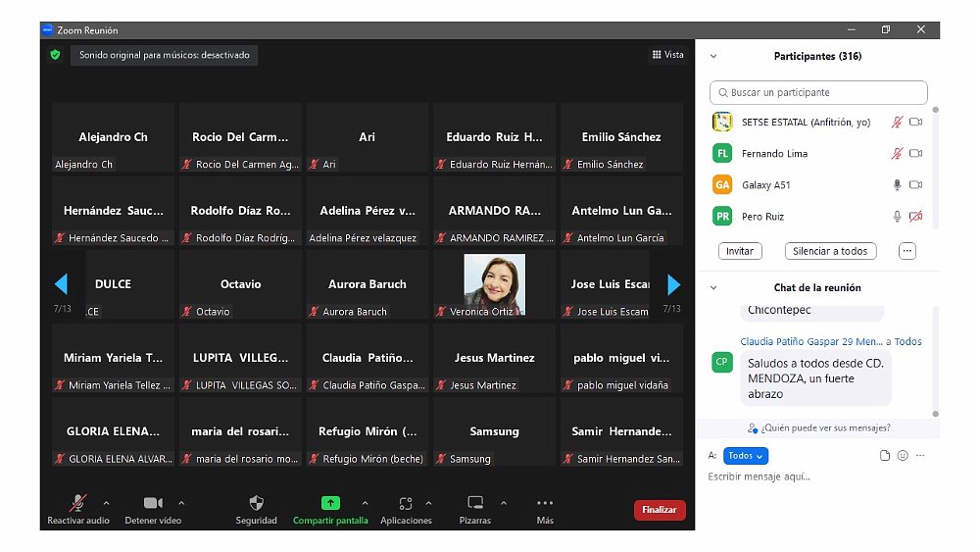
Task: Open the emoji picker in chat
Action: point(903,456)
